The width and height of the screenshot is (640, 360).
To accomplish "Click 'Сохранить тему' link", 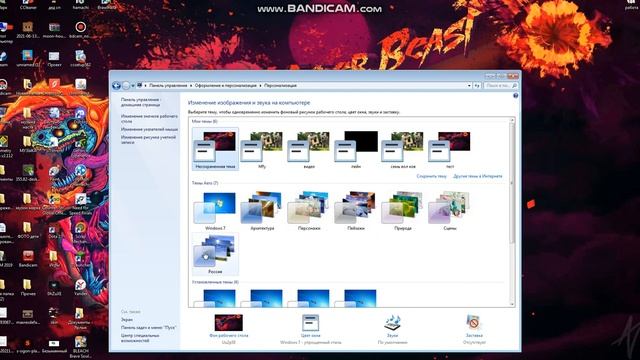I will click(431, 176).
